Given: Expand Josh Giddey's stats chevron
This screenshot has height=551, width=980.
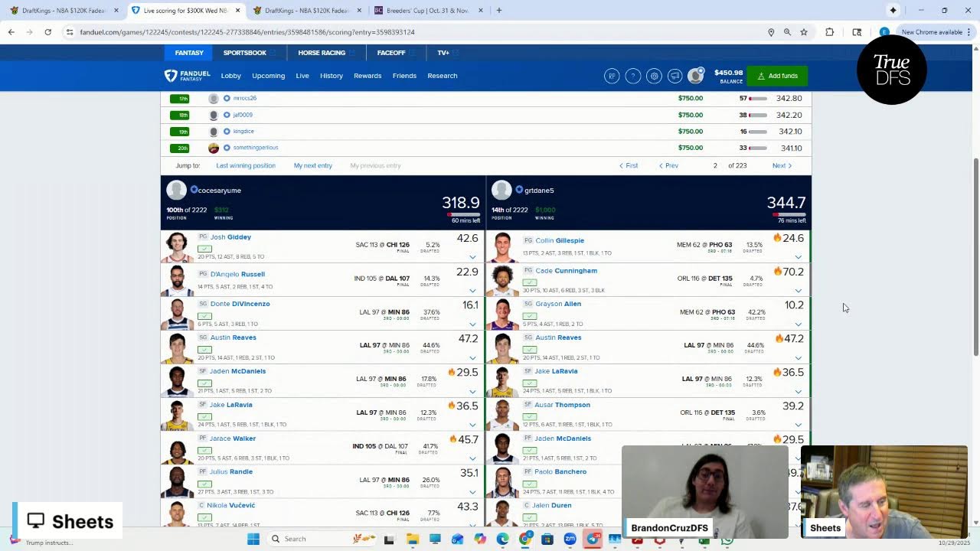Looking at the screenshot, I should click(x=472, y=257).
